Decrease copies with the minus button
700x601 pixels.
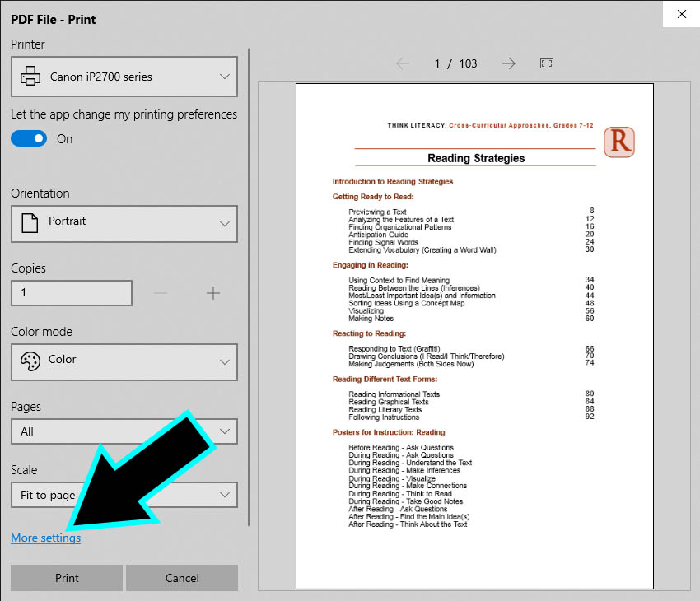161,293
